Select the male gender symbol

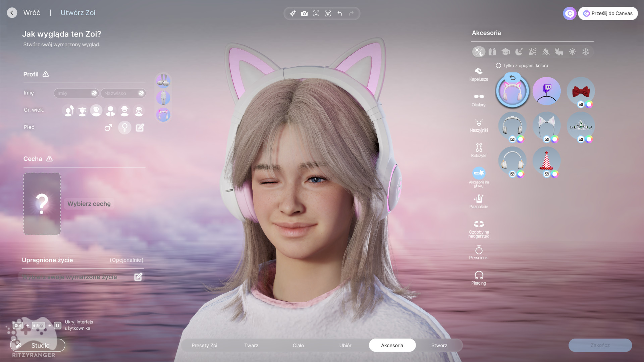(x=108, y=127)
